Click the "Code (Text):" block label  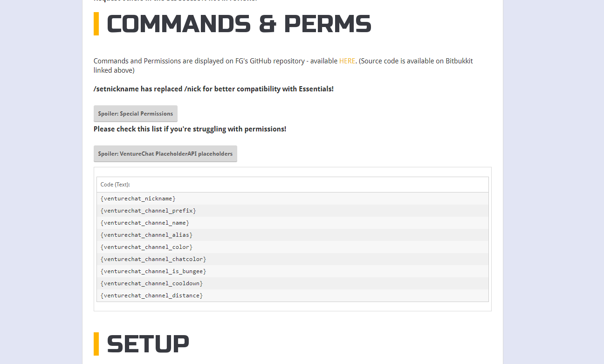pyautogui.click(x=115, y=185)
